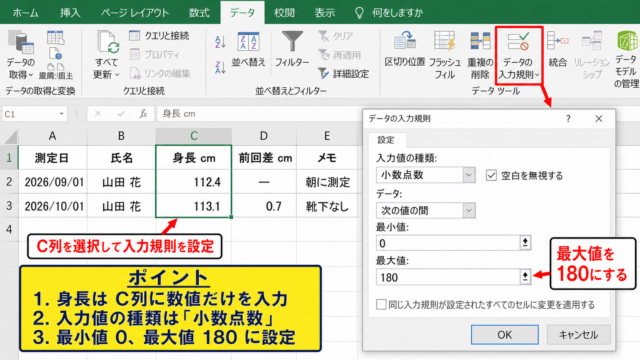This screenshot has width=640, height=360.
Task: Click the 朝に測定 memo cell
Action: [327, 182]
